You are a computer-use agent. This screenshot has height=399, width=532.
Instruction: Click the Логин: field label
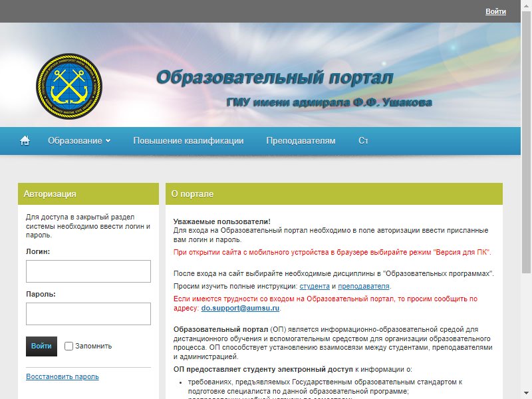(38, 251)
